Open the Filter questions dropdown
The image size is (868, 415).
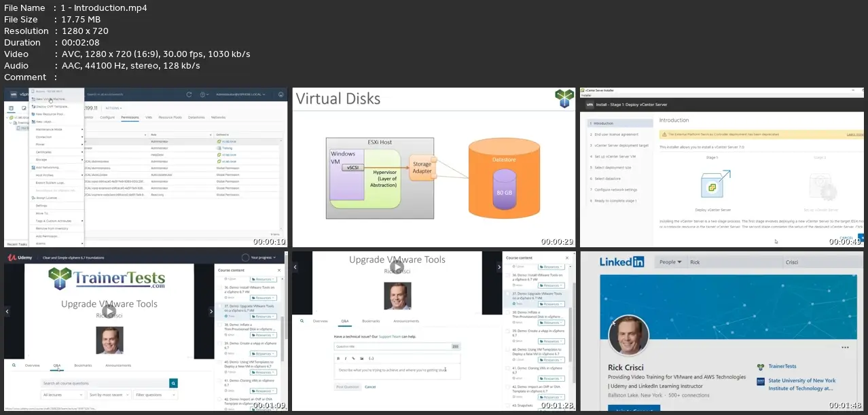click(x=154, y=395)
